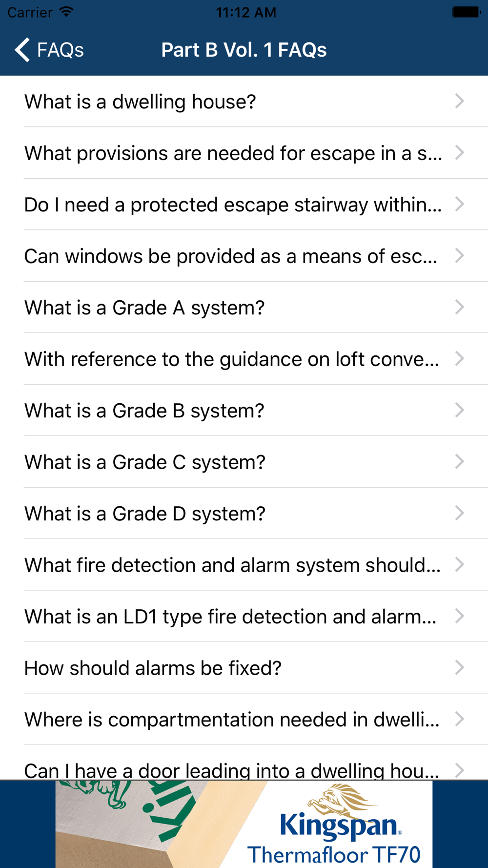Viewport: 488px width, 868px height.
Task: Tap chevron beside compartmentation needed in dwellings row
Action: pyautogui.click(x=459, y=719)
